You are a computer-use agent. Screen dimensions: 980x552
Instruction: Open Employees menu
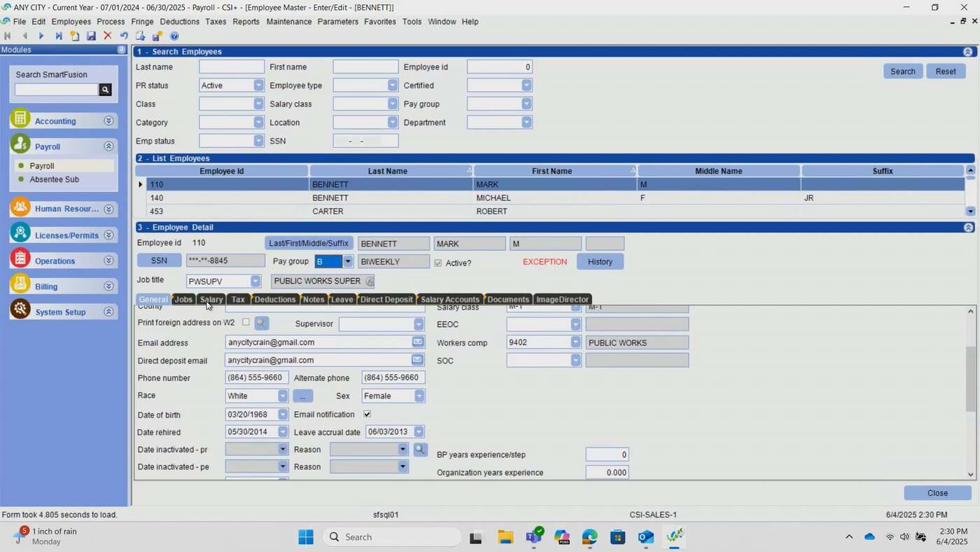(71, 22)
